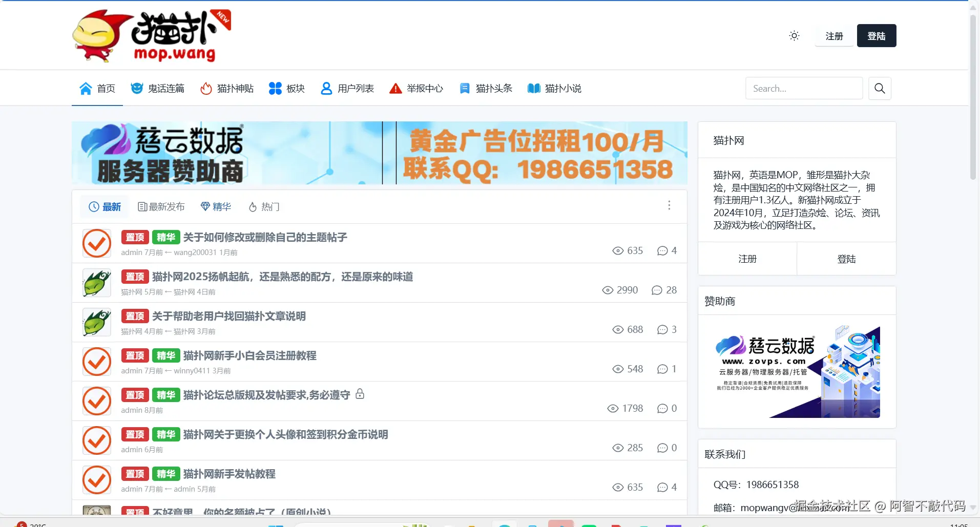
Task: Click the dark 登陆 button in the header
Action: click(x=877, y=36)
